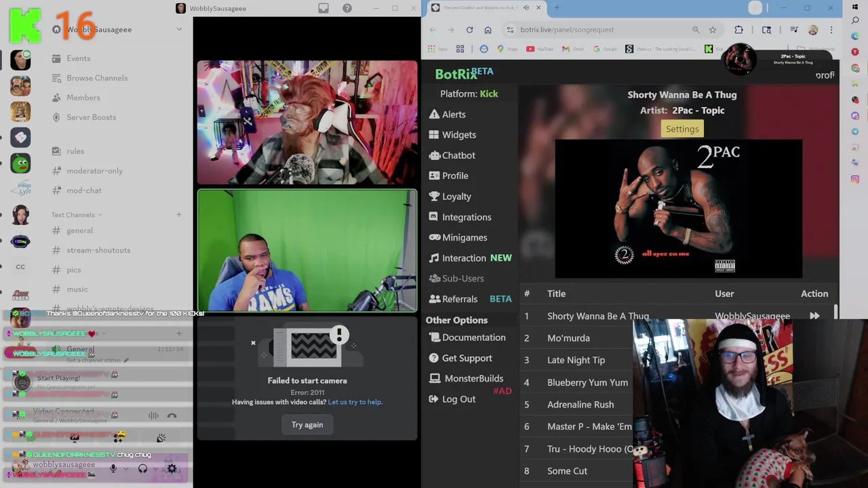Toggle noise suppression waveform icon

(153, 415)
